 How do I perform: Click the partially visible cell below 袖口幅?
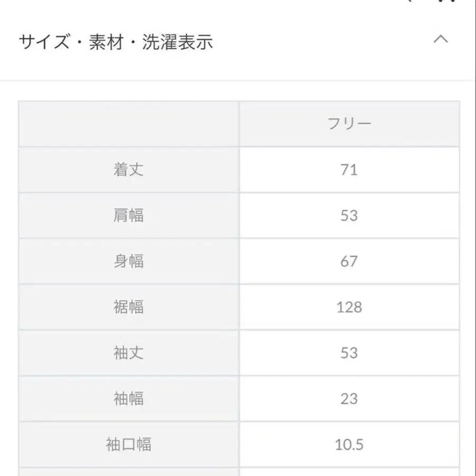129,472
